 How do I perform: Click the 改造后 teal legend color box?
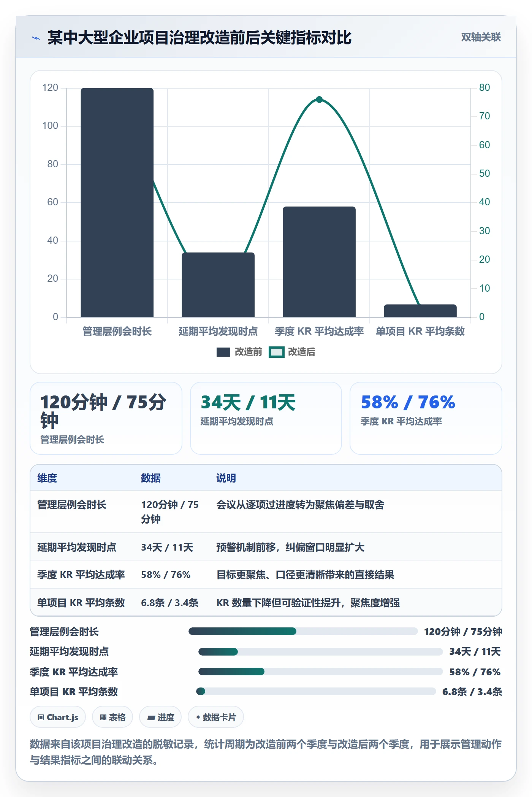point(276,352)
